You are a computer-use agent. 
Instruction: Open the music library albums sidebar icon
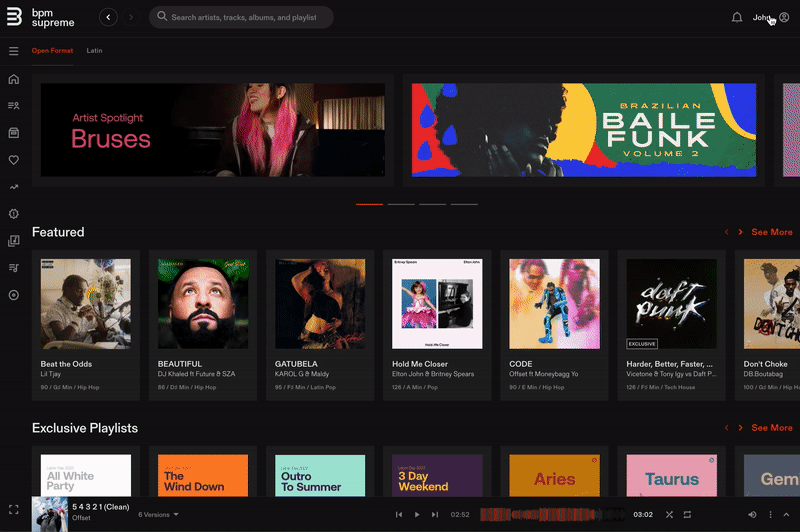point(14,241)
